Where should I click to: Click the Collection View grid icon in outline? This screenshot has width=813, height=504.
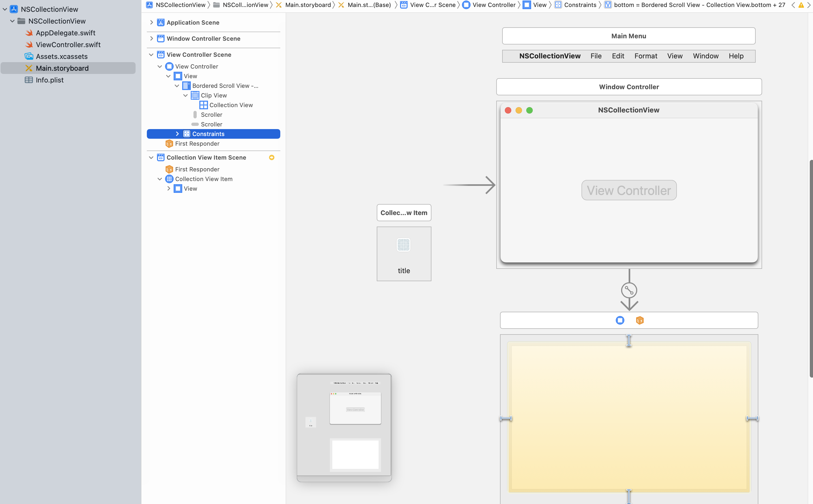click(x=203, y=105)
